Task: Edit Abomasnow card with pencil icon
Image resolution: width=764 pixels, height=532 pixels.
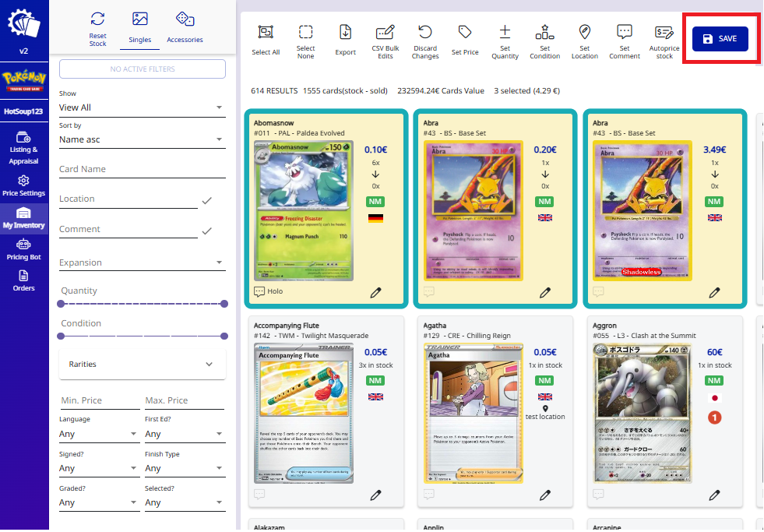Action: point(375,292)
